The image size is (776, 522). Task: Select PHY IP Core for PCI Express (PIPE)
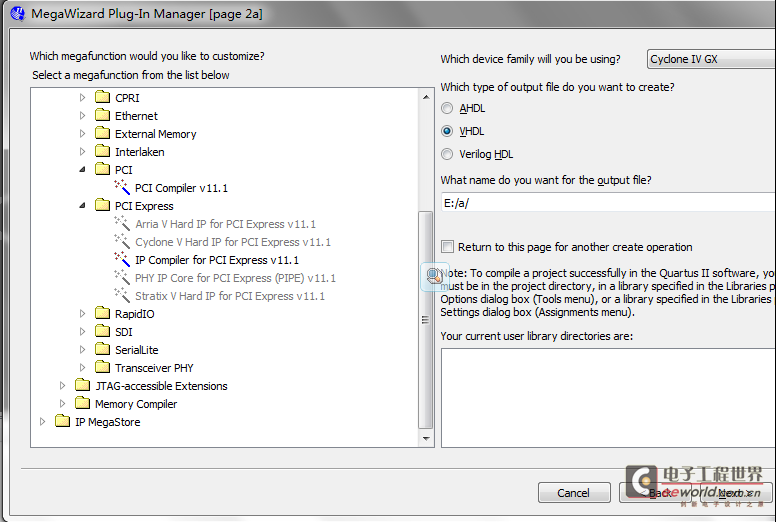(235, 278)
